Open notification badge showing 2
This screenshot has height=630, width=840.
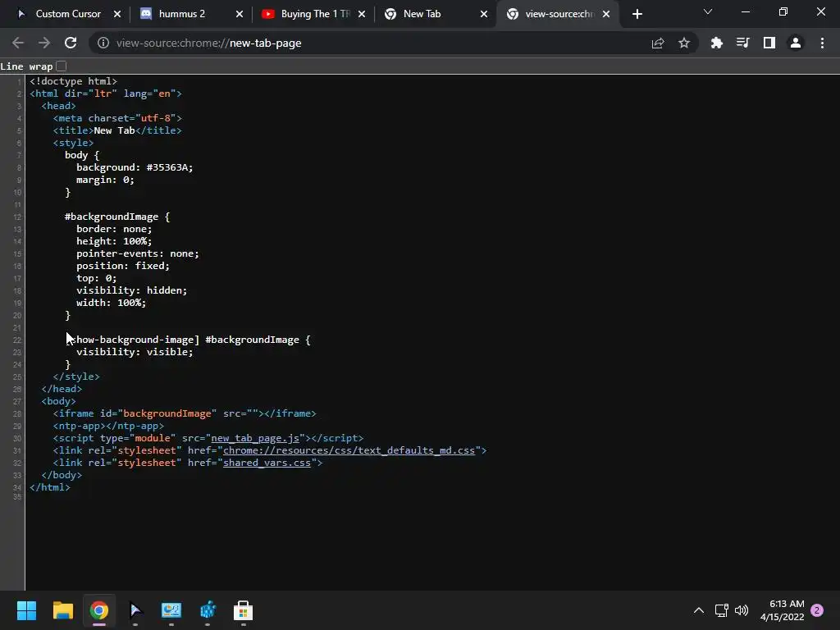tap(817, 610)
